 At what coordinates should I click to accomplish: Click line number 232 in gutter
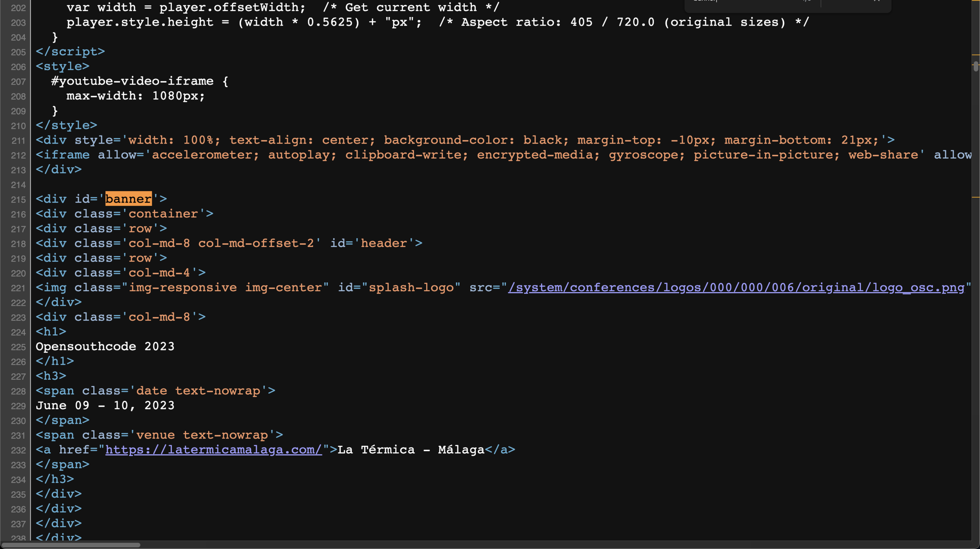(18, 451)
